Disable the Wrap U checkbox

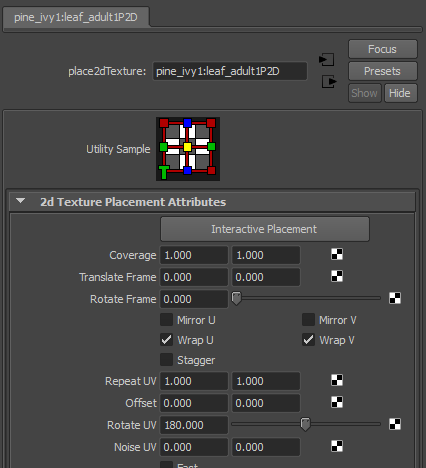coord(166,340)
